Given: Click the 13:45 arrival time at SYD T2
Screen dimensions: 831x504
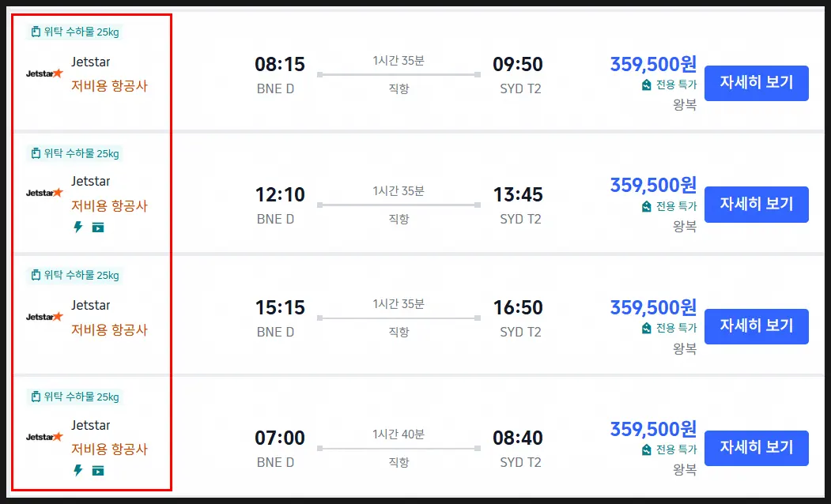Looking at the screenshot, I should pyautogui.click(x=518, y=195).
